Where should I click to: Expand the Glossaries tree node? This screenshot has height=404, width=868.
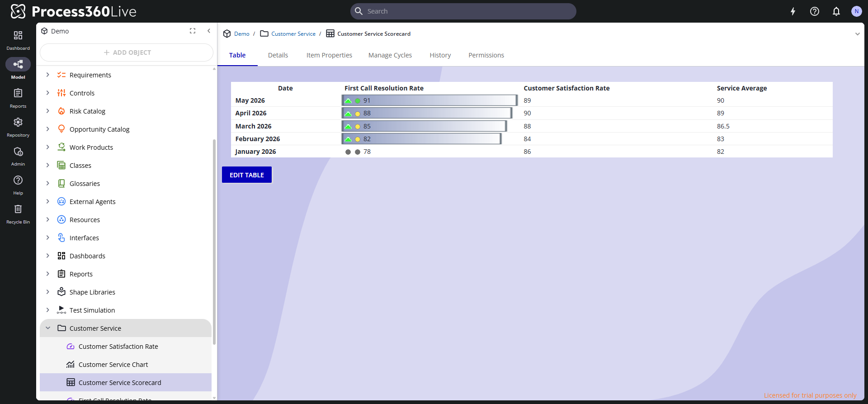click(48, 183)
